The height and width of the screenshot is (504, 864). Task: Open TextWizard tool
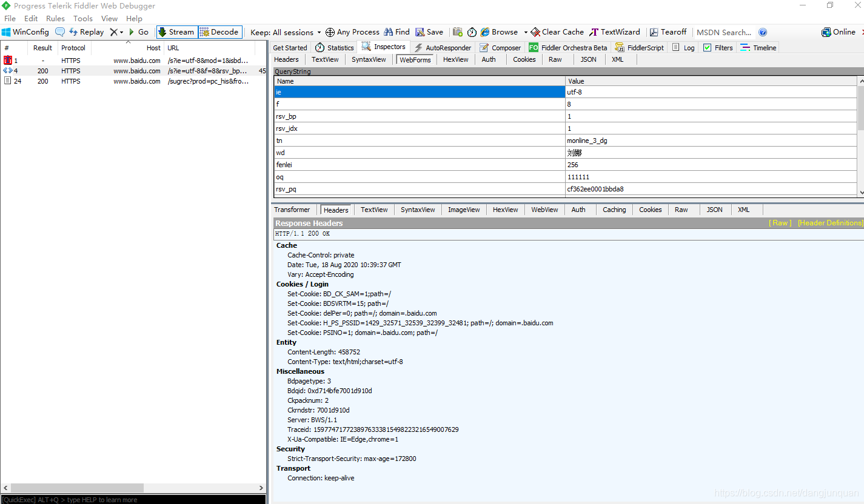[x=615, y=32]
